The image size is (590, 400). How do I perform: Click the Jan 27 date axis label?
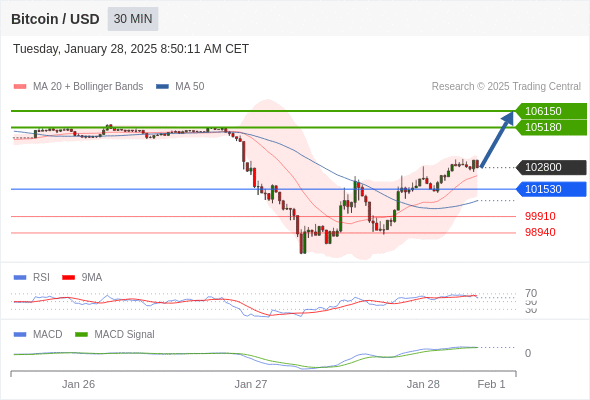pyautogui.click(x=251, y=384)
